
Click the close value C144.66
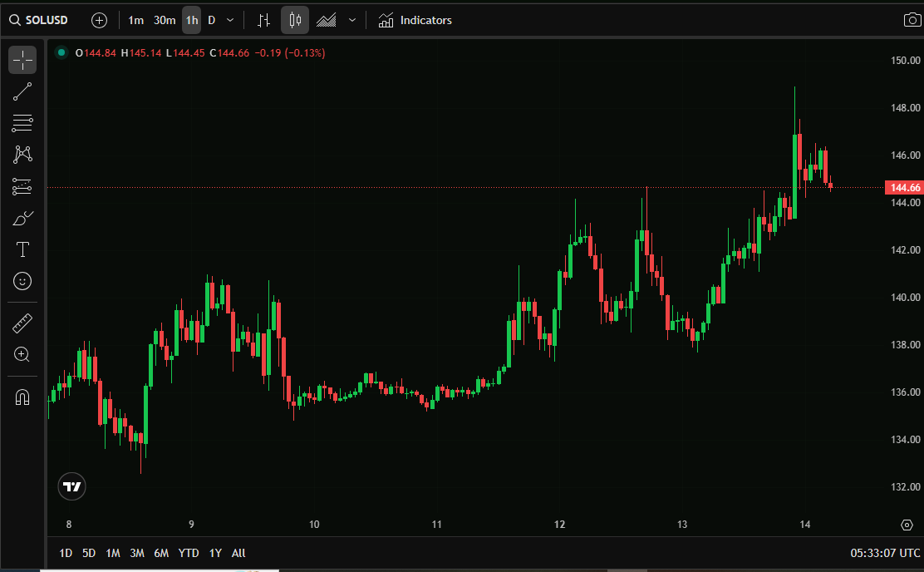pos(229,53)
